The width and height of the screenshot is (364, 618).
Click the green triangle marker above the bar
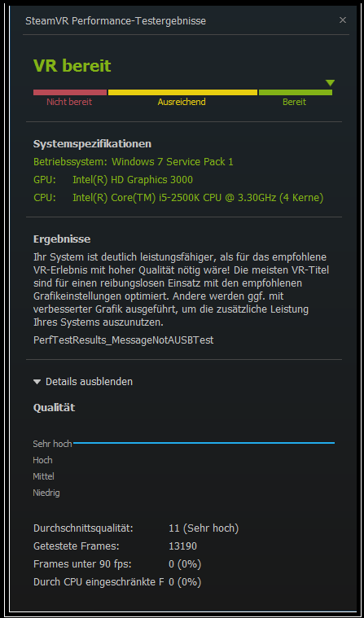click(x=330, y=83)
